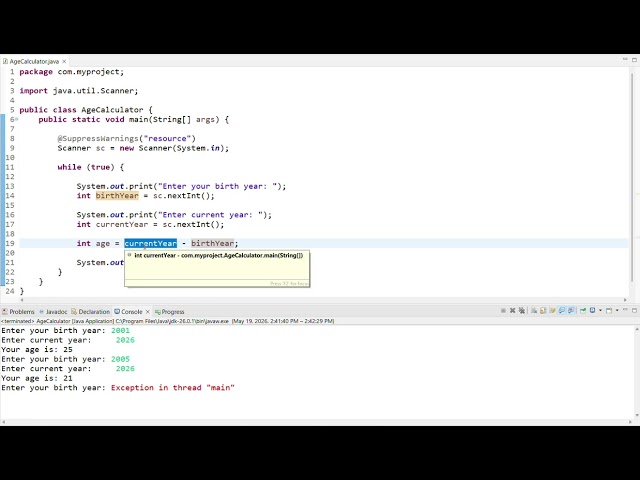Maximize the editor area
The width and height of the screenshot is (640, 480).
[635, 60]
